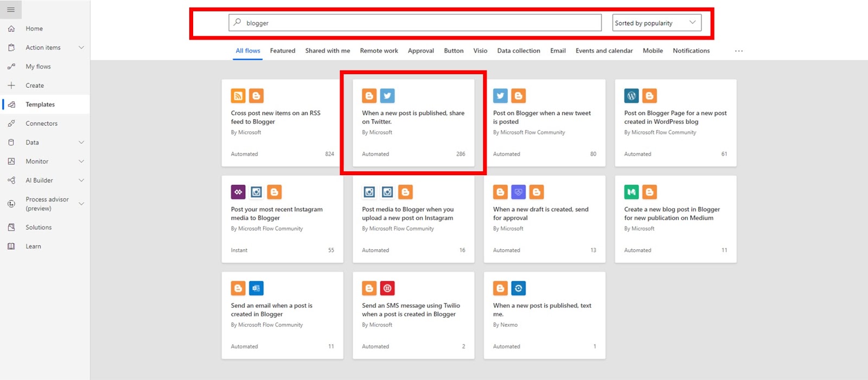Toggle the hamburger navigation menu
Screen dimensions: 868x380
11,10
